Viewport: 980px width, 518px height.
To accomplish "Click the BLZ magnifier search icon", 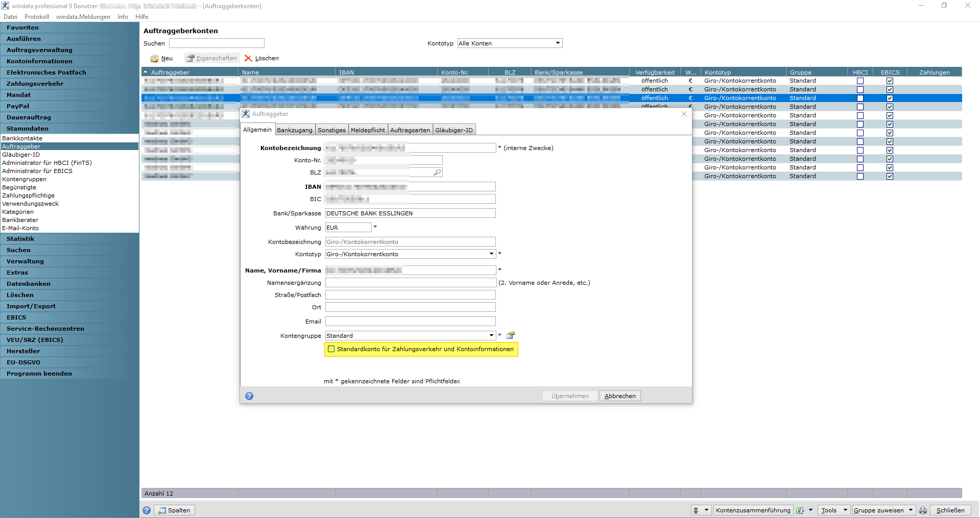I will [x=437, y=172].
